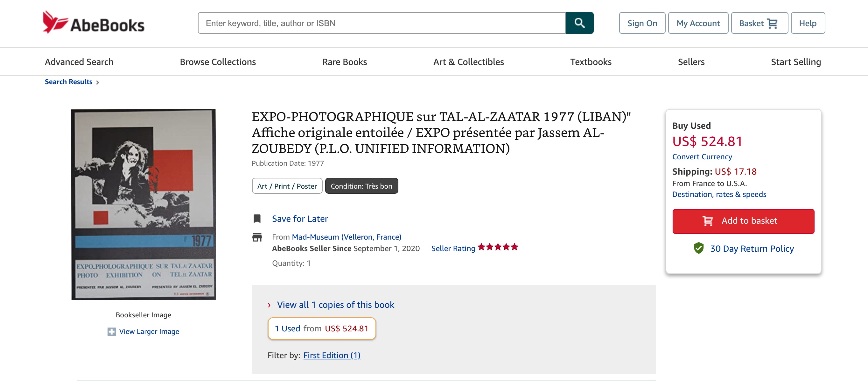The width and height of the screenshot is (868, 390).
Task: Click the AbeBooks logo
Action: point(93,22)
